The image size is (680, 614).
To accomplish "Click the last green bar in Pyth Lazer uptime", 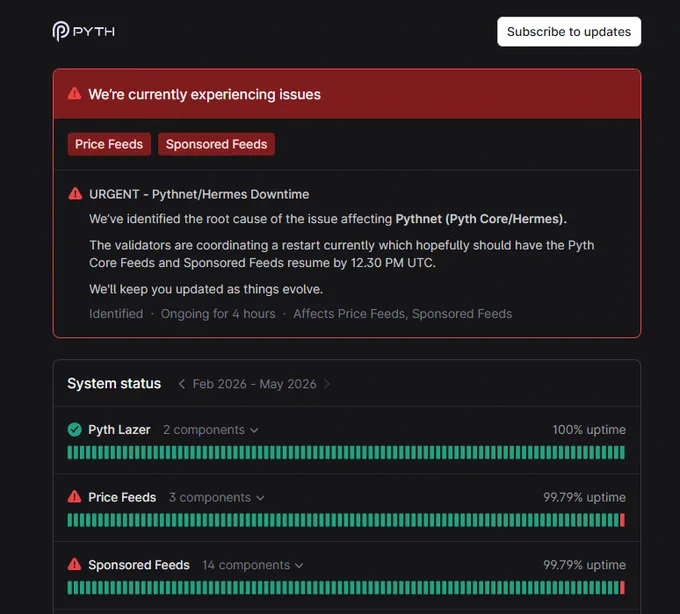I will click(622, 452).
